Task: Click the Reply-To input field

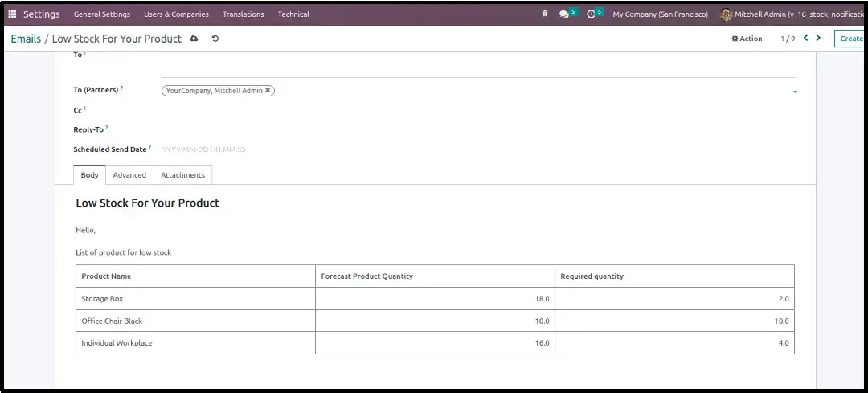Action: tap(479, 129)
